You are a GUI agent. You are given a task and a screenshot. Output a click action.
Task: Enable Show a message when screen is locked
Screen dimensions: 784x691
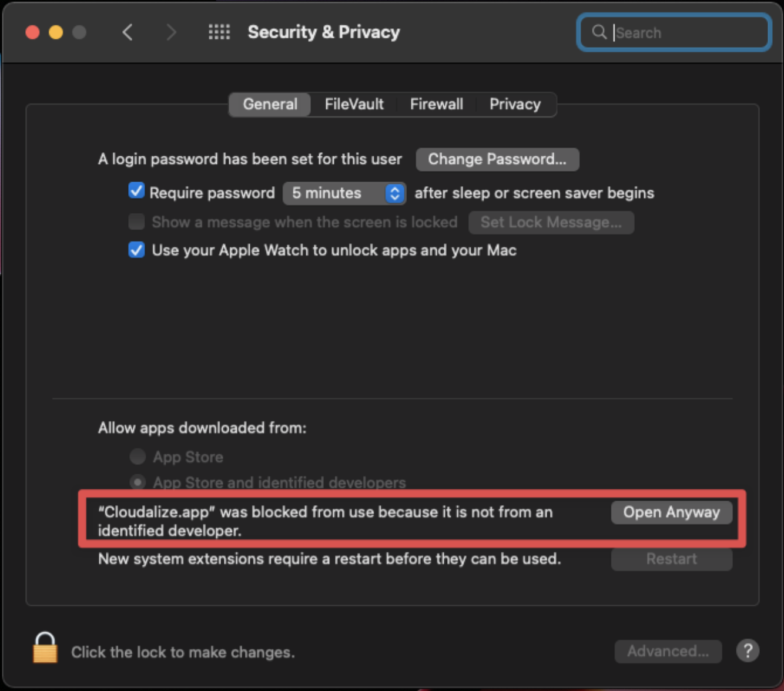[x=136, y=222]
